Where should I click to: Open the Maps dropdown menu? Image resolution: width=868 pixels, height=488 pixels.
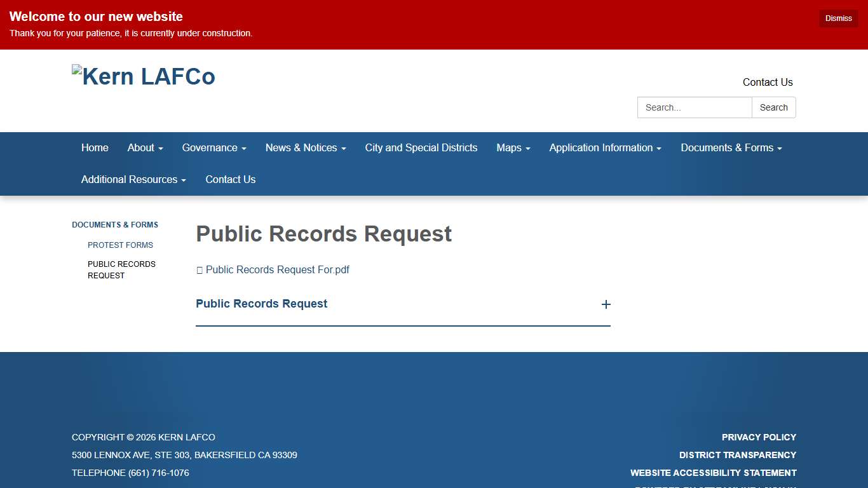[513, 147]
